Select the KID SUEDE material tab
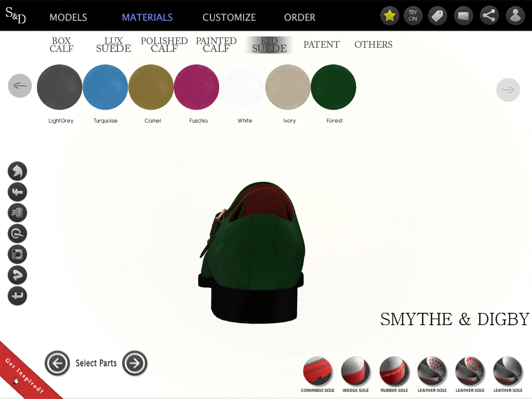 click(x=270, y=45)
